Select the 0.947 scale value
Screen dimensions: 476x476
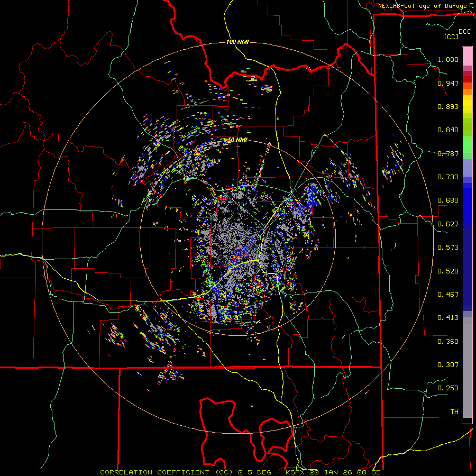click(448, 83)
